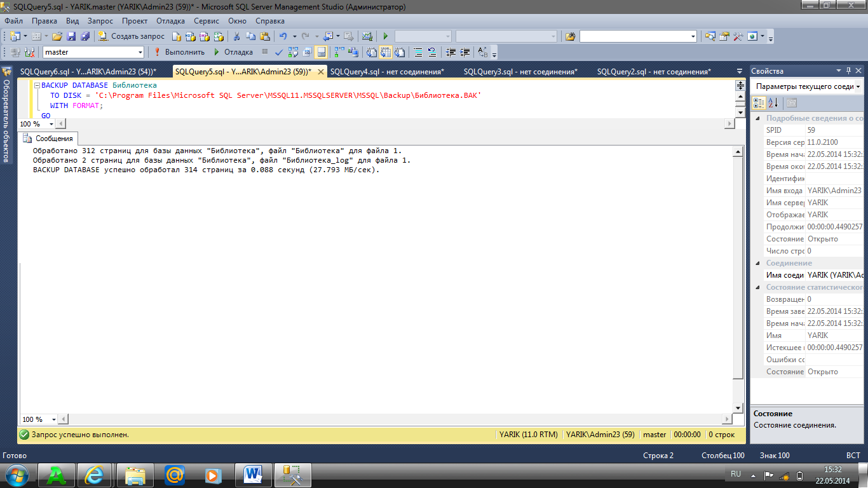The width and height of the screenshot is (868, 488).
Task: Click the Save All icon
Action: pyautogui.click(x=85, y=36)
